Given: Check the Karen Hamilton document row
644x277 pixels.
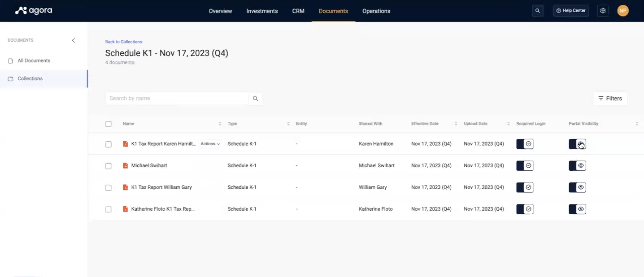Looking at the screenshot, I should (109, 144).
